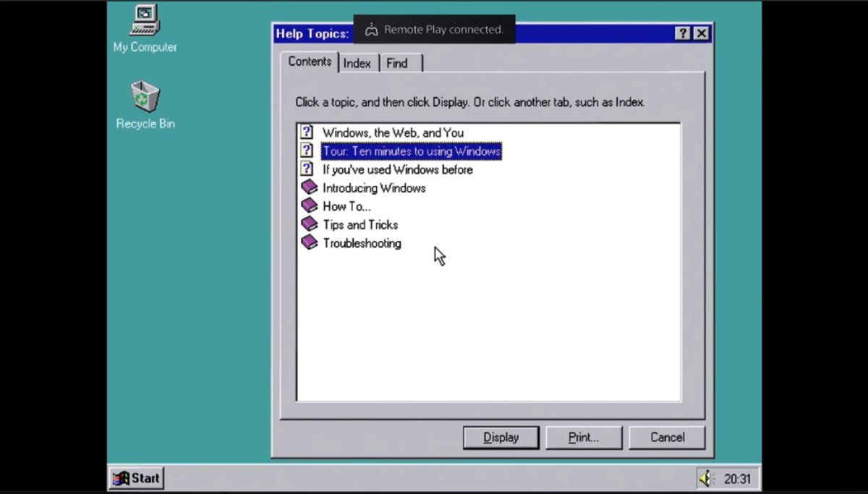Open the My Computer desktop icon
This screenshot has width=868, height=494.
point(145,29)
